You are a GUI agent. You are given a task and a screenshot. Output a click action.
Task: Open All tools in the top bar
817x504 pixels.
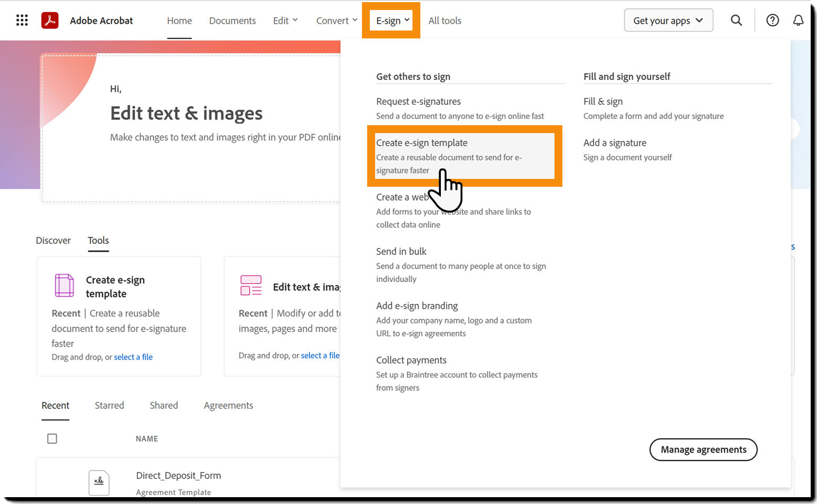click(445, 21)
